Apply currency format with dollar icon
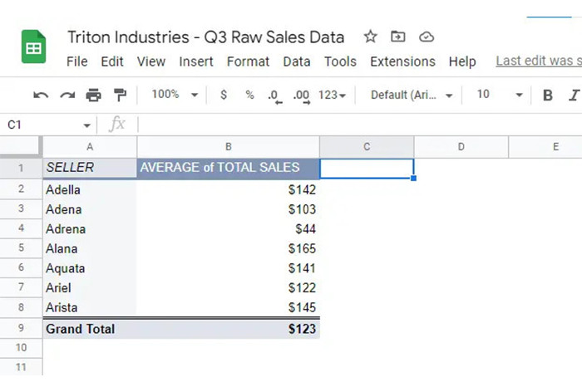582x392 pixels. point(224,95)
